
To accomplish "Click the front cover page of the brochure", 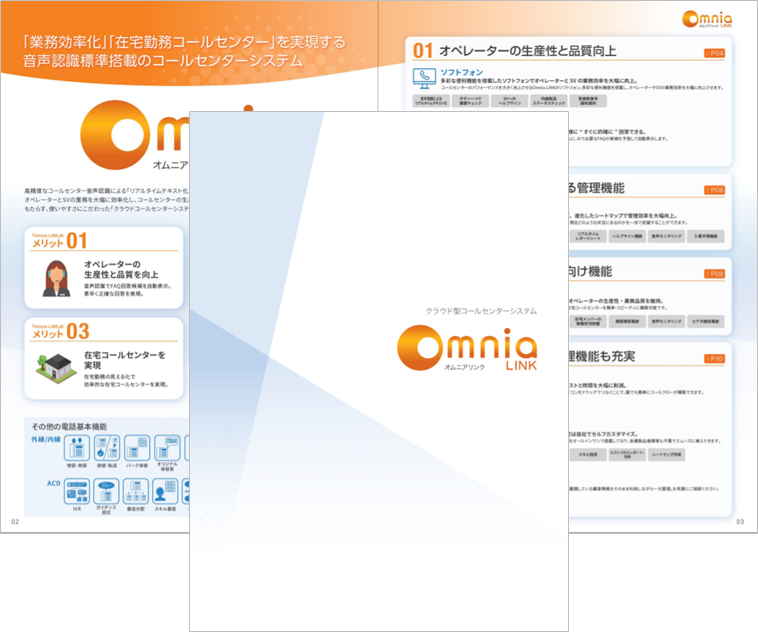I will coord(379,371).
